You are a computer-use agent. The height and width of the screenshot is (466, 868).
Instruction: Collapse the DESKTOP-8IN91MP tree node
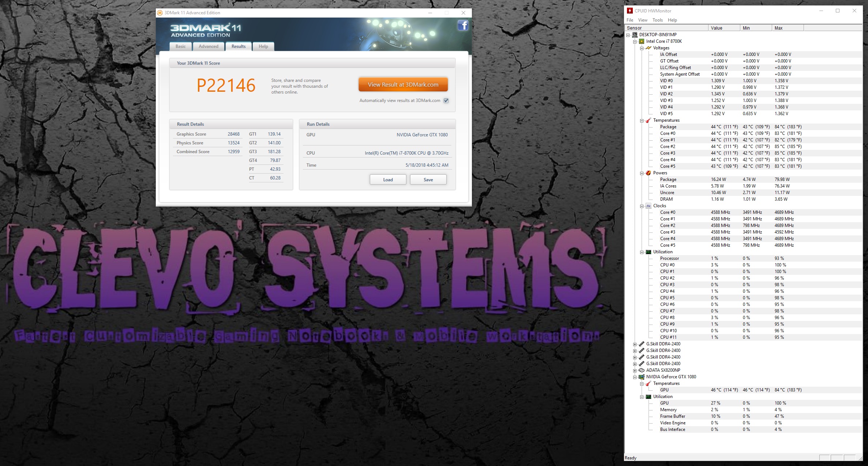628,35
